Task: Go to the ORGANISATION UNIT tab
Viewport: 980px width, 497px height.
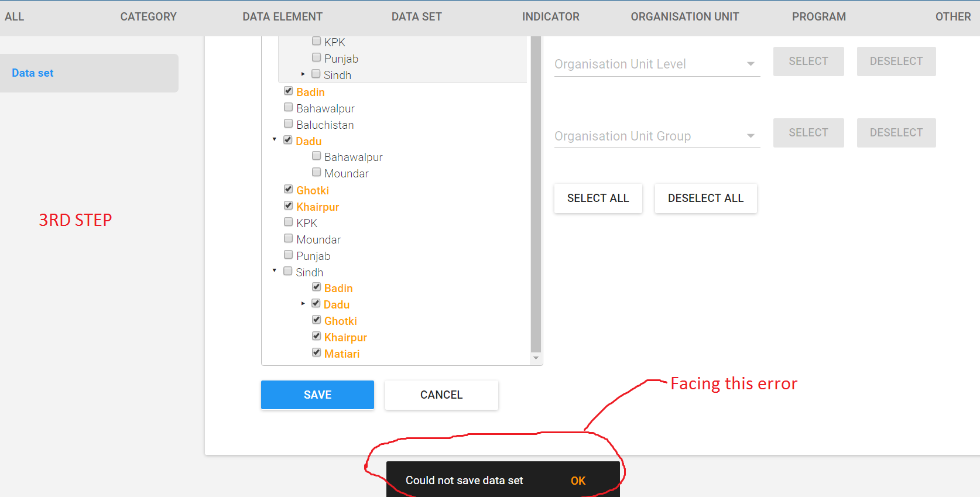Action: [684, 17]
